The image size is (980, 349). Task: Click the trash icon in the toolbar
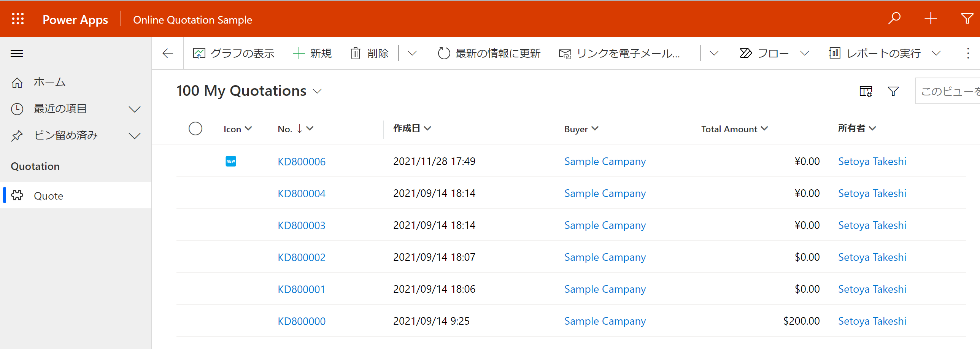355,54
